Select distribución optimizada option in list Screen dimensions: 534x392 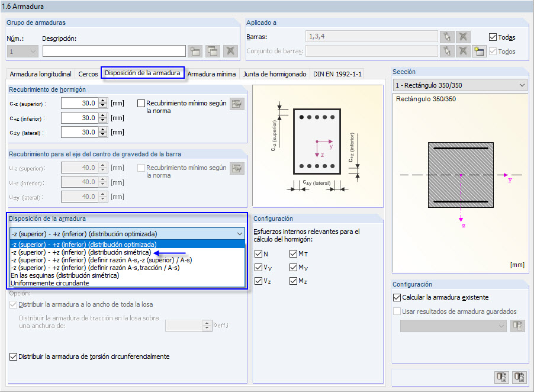coord(127,245)
